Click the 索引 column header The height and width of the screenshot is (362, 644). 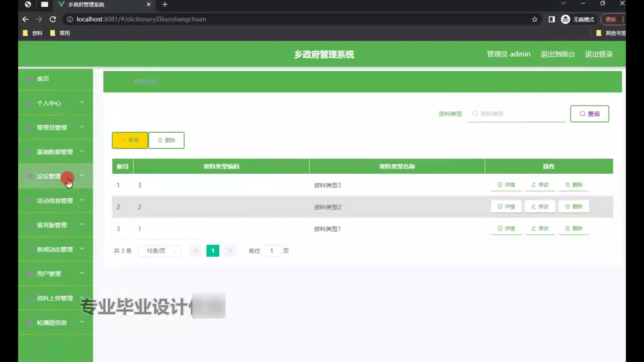pos(122,166)
